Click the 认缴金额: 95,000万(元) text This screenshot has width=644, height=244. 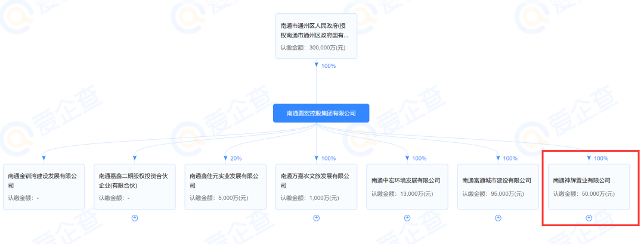click(493, 193)
